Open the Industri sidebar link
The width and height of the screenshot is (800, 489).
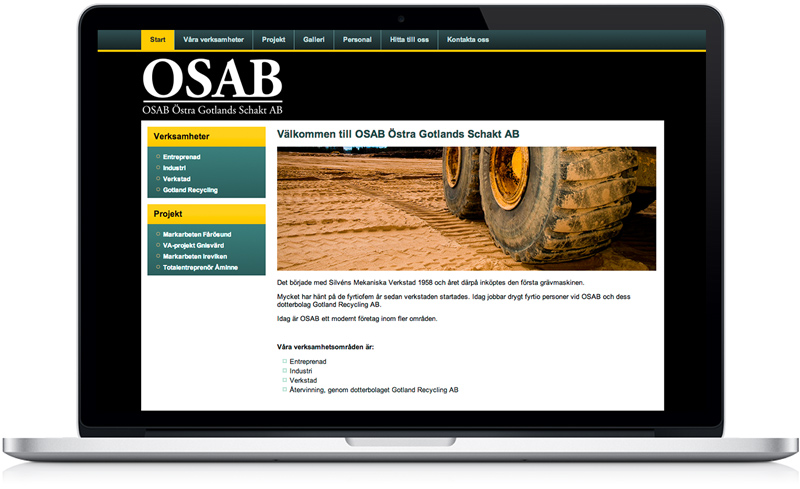coord(174,168)
